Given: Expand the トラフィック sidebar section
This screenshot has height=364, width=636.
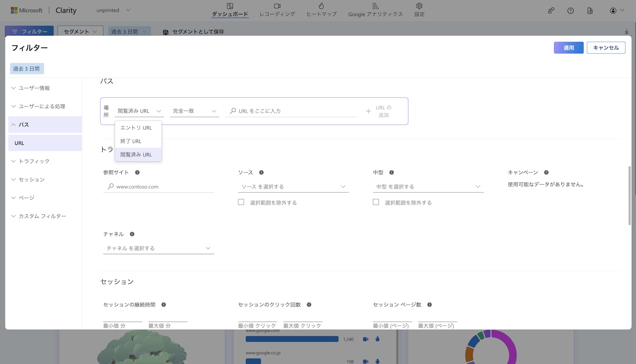Looking at the screenshot, I should (x=34, y=161).
